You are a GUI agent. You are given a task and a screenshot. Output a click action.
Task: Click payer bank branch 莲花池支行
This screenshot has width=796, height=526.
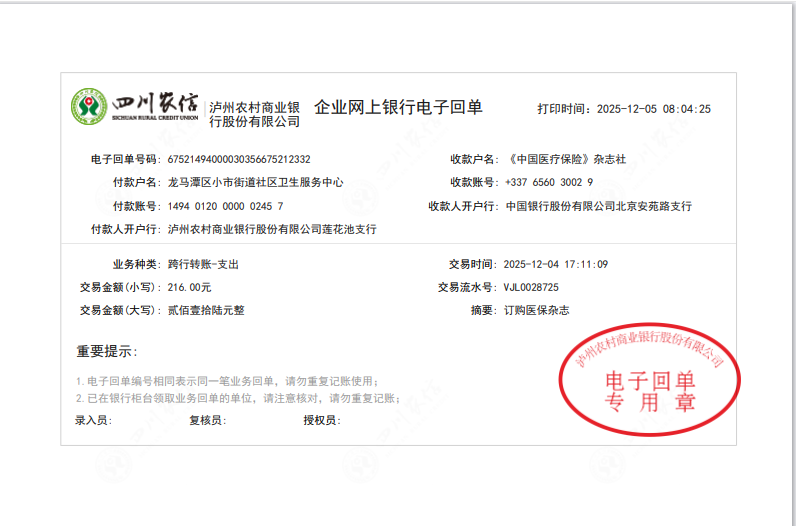(272, 229)
